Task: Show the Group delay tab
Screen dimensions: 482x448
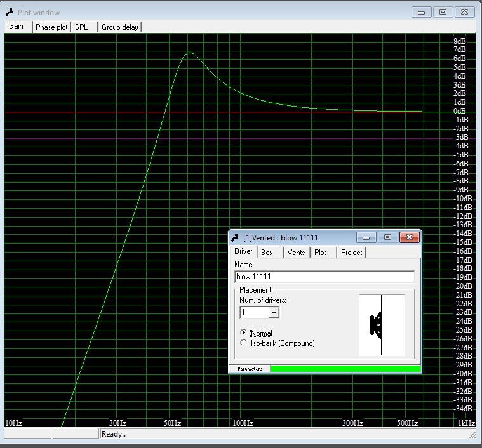Action: pyautogui.click(x=119, y=27)
